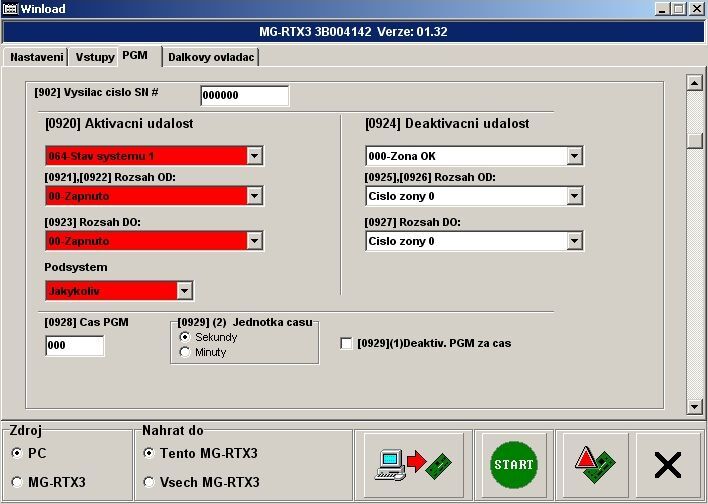Click the scrollbar down arrow
The width and height of the screenshot is (708, 504).
(x=694, y=406)
